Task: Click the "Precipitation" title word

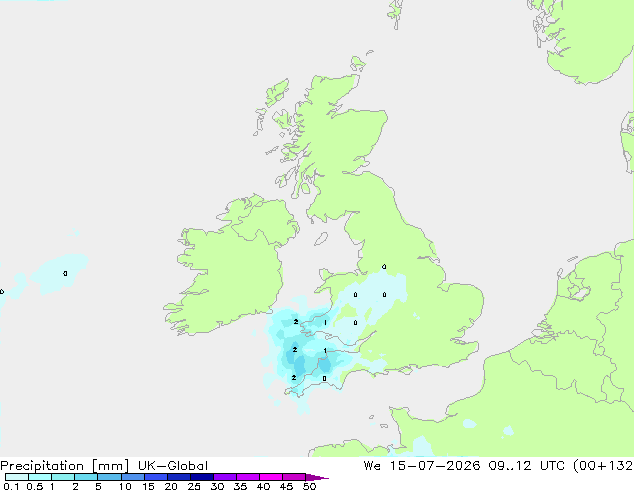Action: tap(42, 466)
